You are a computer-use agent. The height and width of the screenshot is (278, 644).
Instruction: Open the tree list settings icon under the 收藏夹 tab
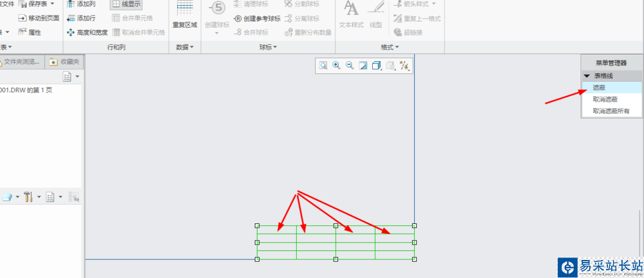[67, 77]
